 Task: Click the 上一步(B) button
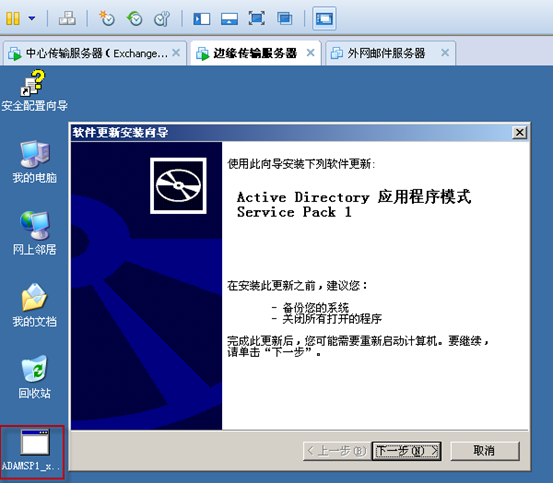pos(337,451)
